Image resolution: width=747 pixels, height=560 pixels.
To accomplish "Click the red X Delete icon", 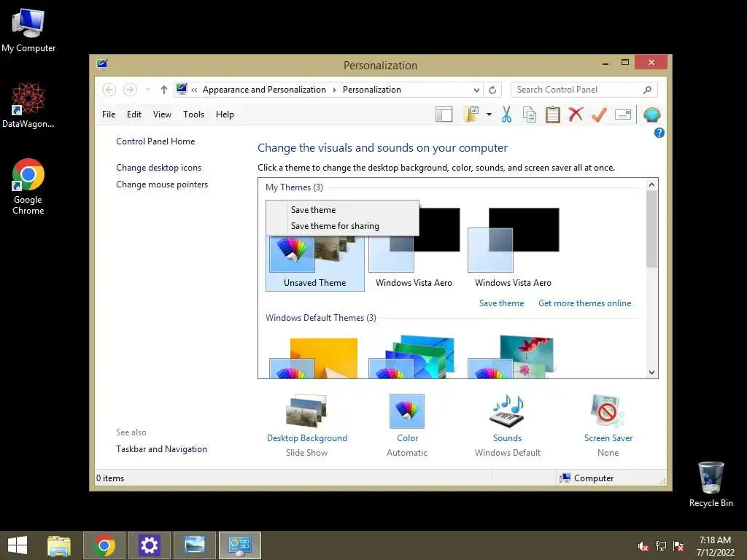I will (x=576, y=114).
